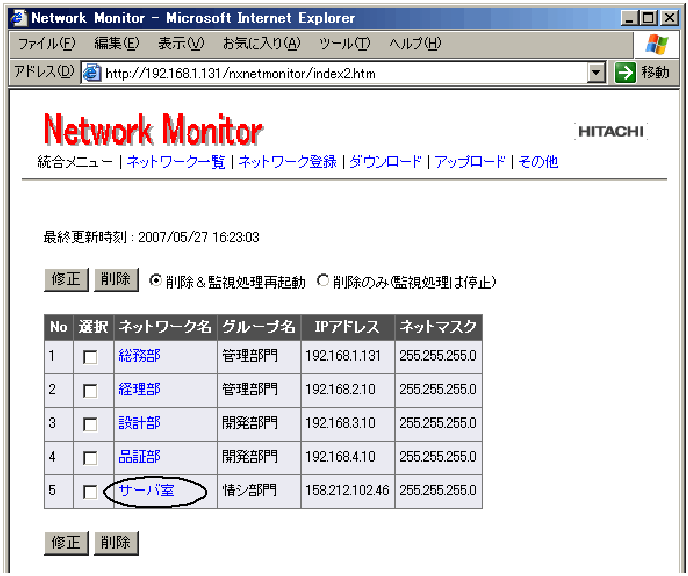688x576 pixels.
Task: Click the lower 削除 button below table
Action: (116, 543)
